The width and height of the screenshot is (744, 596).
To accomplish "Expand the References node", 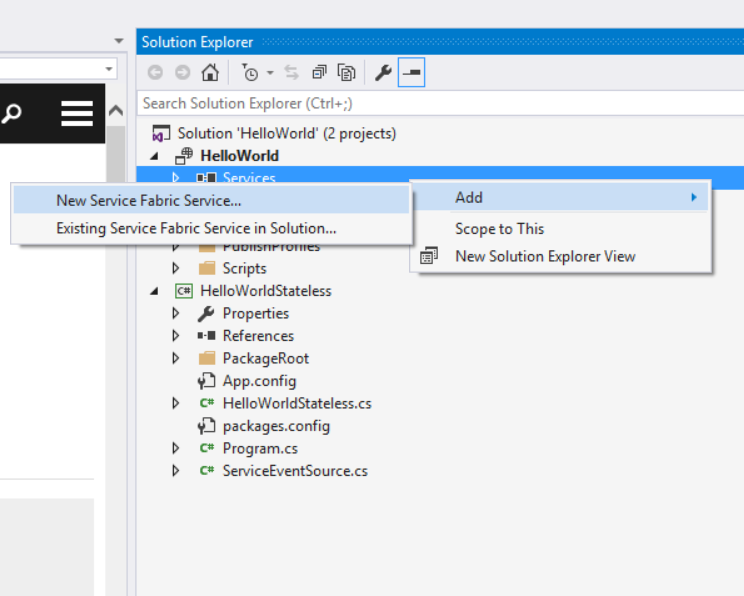I will tap(176, 335).
